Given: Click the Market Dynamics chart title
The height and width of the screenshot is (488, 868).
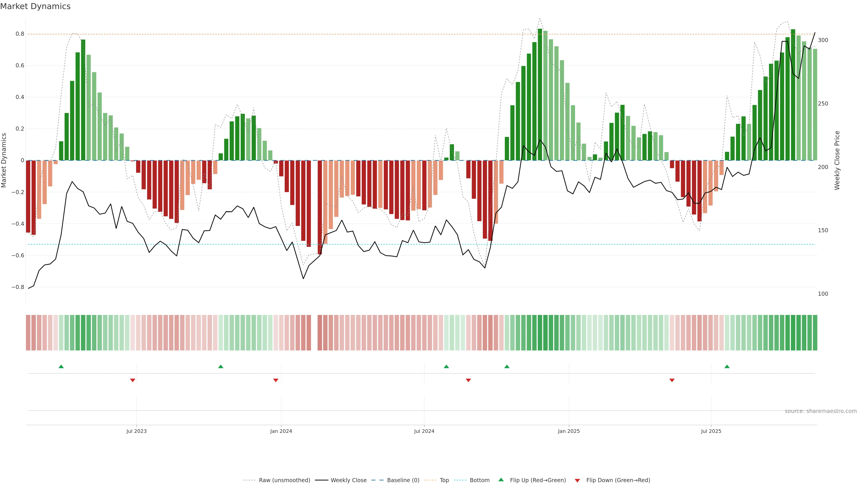Looking at the screenshot, I should (x=35, y=6).
